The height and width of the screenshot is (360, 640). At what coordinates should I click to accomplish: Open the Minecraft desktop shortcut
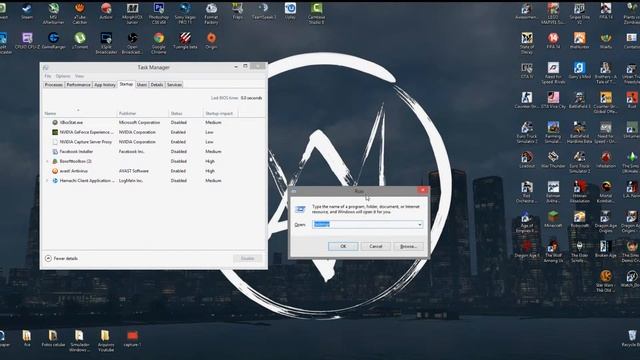(x=553, y=219)
